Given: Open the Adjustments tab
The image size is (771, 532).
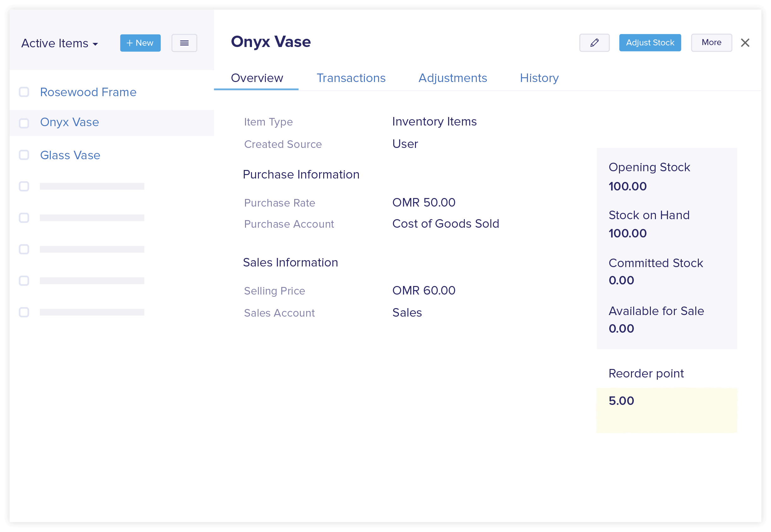Looking at the screenshot, I should [x=452, y=78].
